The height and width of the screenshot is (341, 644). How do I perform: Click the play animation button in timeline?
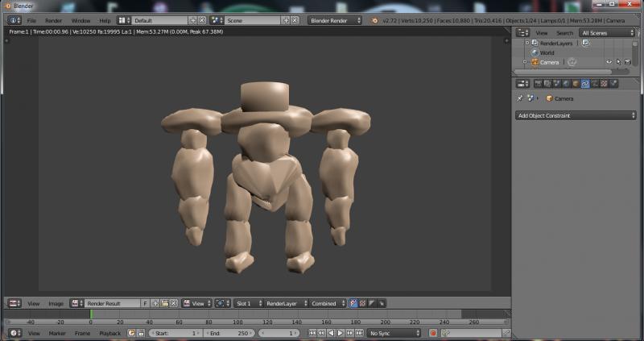tap(340, 333)
